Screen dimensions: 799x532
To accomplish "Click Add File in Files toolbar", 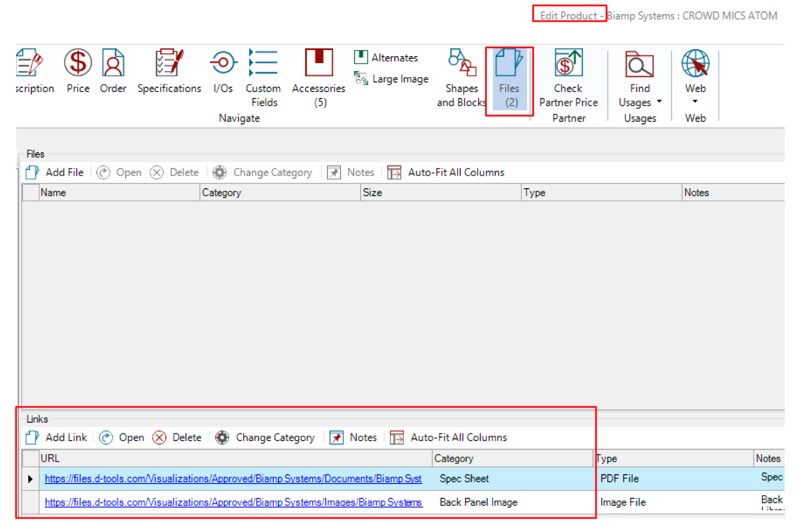I will pyautogui.click(x=55, y=172).
